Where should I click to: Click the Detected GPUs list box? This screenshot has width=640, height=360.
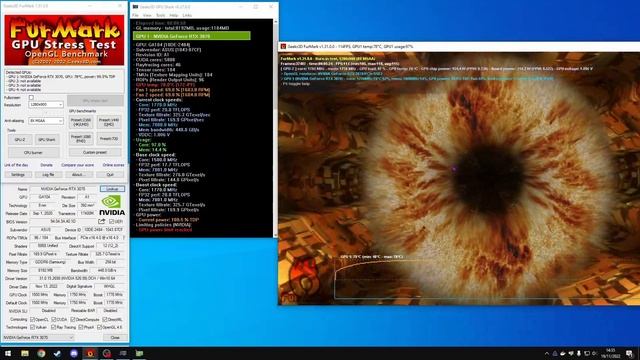pos(64,81)
